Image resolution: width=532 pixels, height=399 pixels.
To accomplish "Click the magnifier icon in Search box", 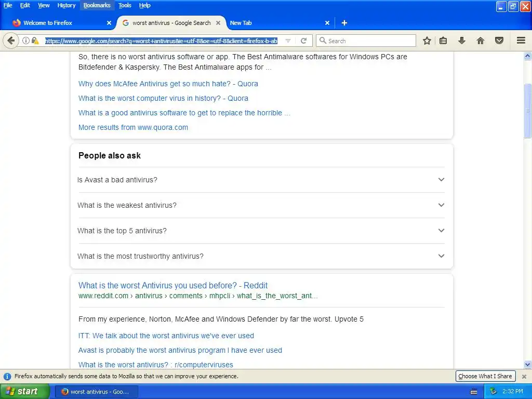I will tap(323, 41).
